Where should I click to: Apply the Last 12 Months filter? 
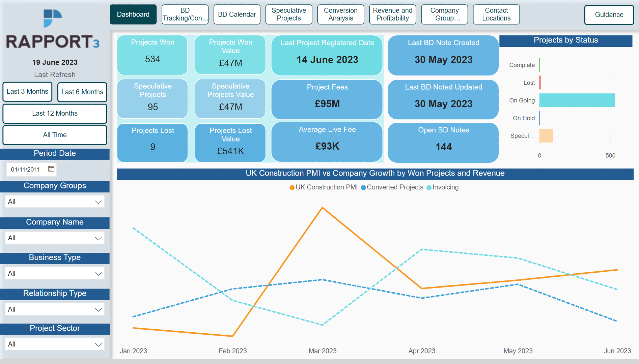click(x=55, y=113)
